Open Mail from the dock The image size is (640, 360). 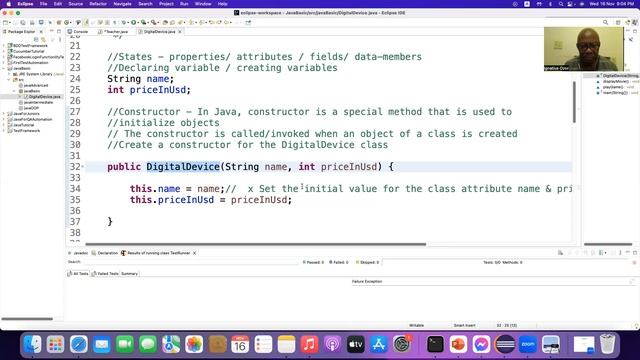(x=102, y=344)
